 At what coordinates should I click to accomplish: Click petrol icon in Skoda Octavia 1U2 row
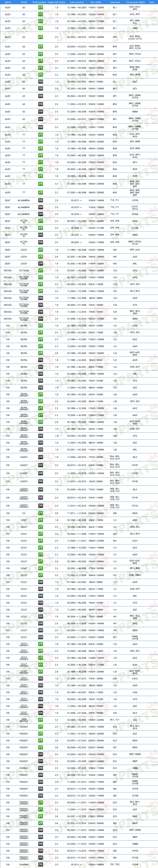(x=40, y=270)
